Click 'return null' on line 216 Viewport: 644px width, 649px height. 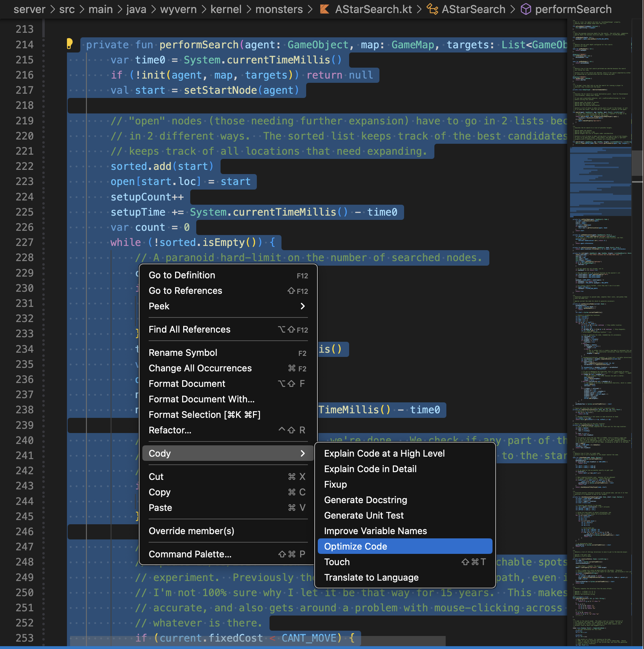tap(340, 75)
